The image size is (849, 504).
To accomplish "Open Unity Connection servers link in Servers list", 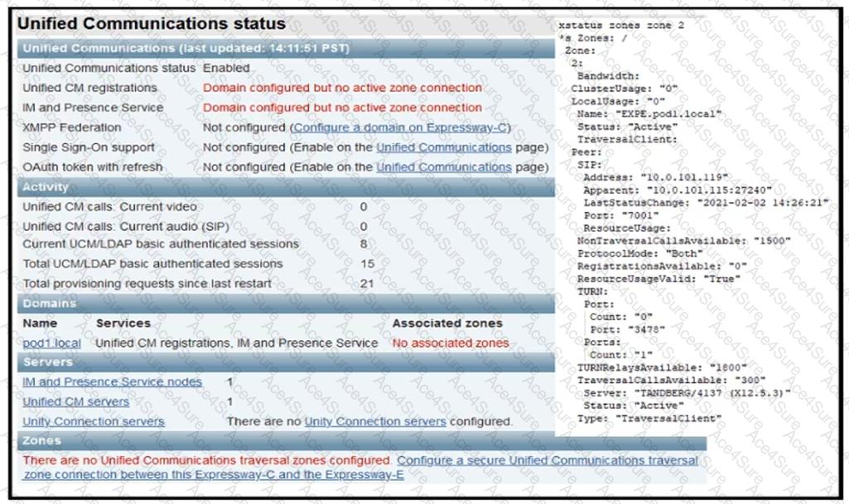I will pyautogui.click(x=93, y=421).
